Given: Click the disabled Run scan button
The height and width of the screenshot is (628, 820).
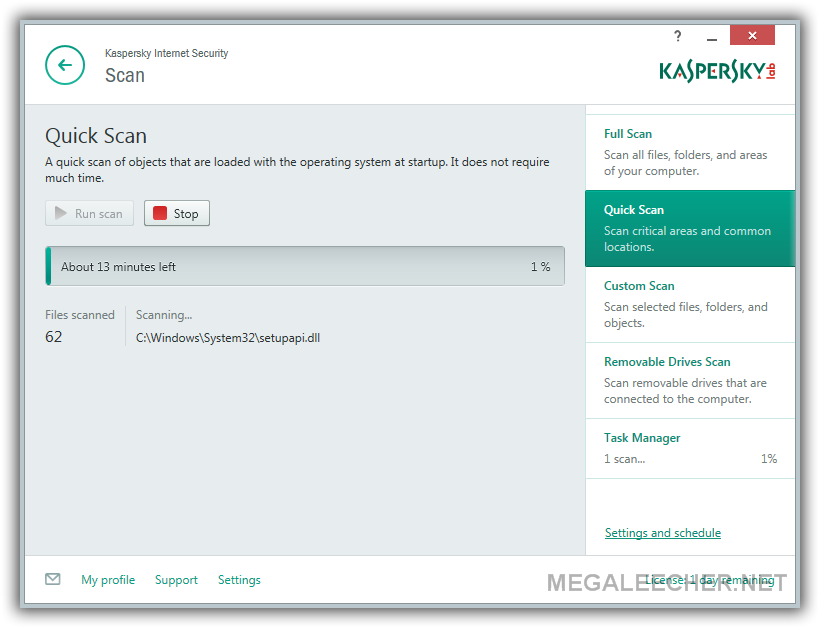Looking at the screenshot, I should point(89,213).
